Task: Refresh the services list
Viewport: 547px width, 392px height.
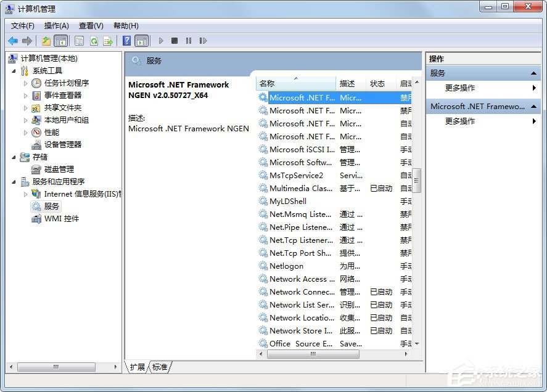Action: click(94, 41)
